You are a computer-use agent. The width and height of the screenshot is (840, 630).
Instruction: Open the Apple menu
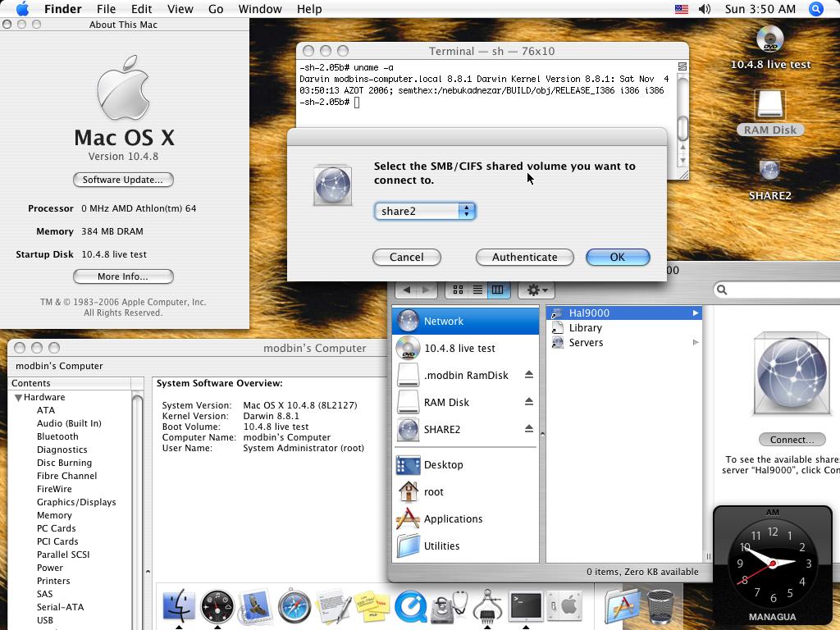22,9
